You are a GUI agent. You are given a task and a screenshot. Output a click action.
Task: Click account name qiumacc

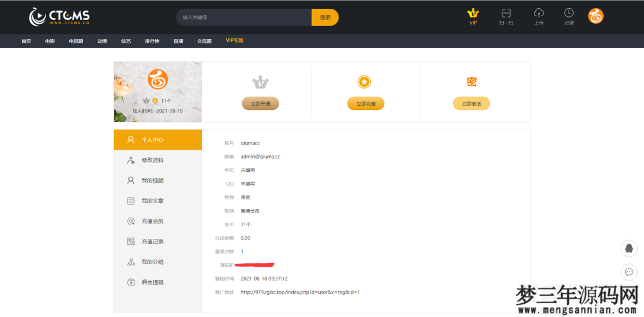pyautogui.click(x=250, y=143)
